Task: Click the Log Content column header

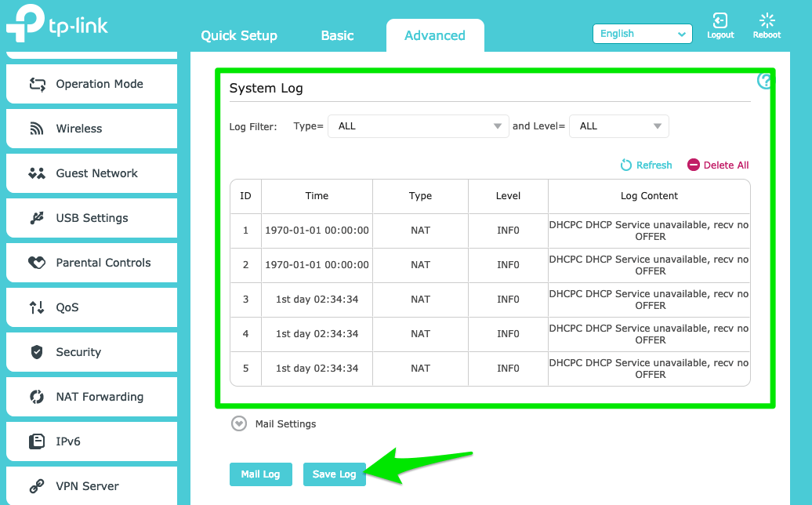Action: point(650,196)
